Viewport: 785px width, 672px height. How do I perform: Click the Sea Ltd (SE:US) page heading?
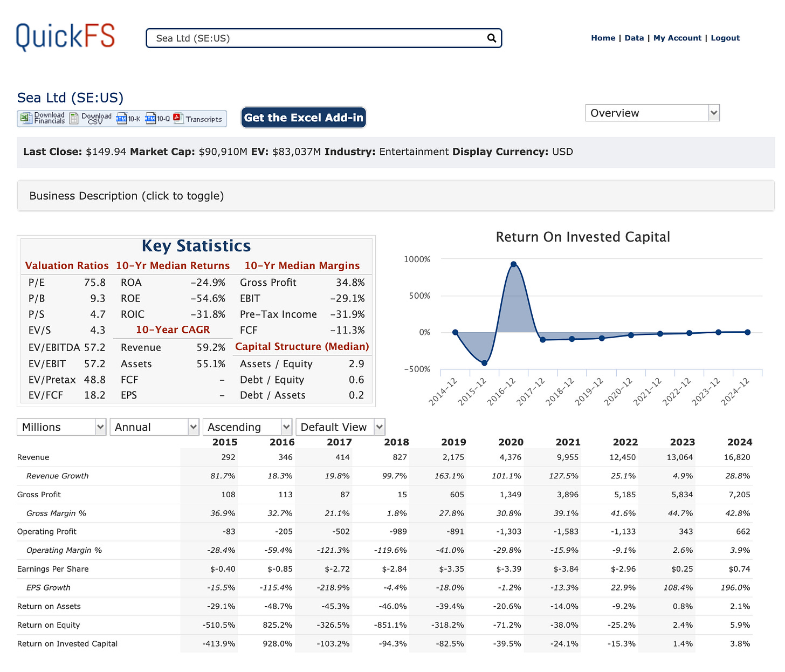pos(70,98)
